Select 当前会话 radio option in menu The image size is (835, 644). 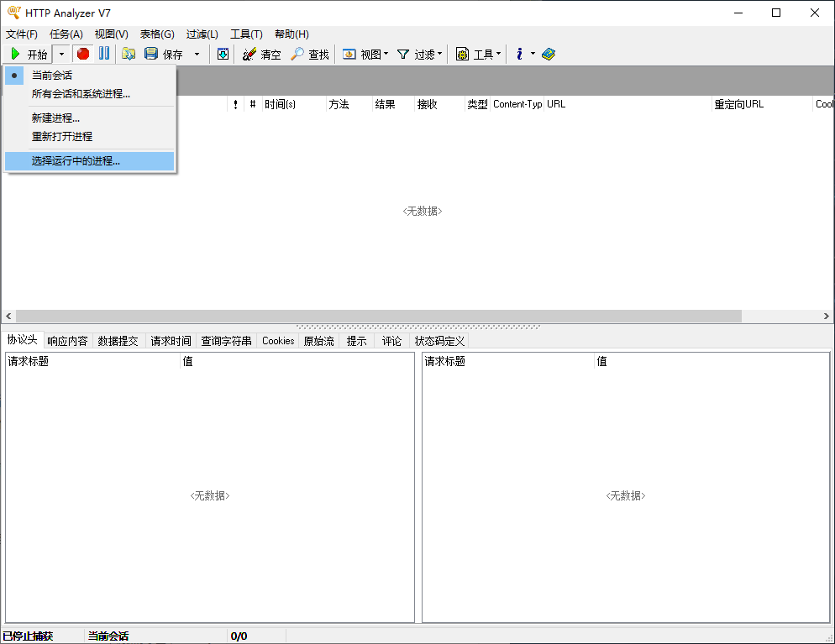tap(89, 75)
